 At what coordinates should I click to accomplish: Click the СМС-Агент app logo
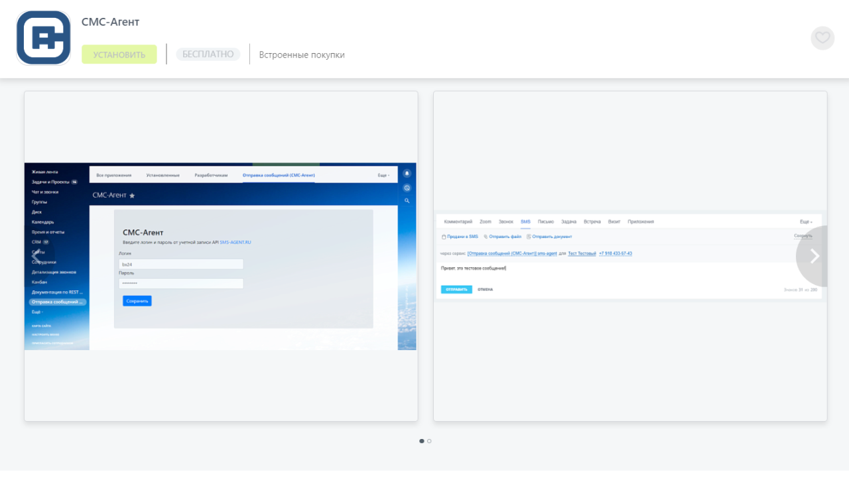(43, 38)
